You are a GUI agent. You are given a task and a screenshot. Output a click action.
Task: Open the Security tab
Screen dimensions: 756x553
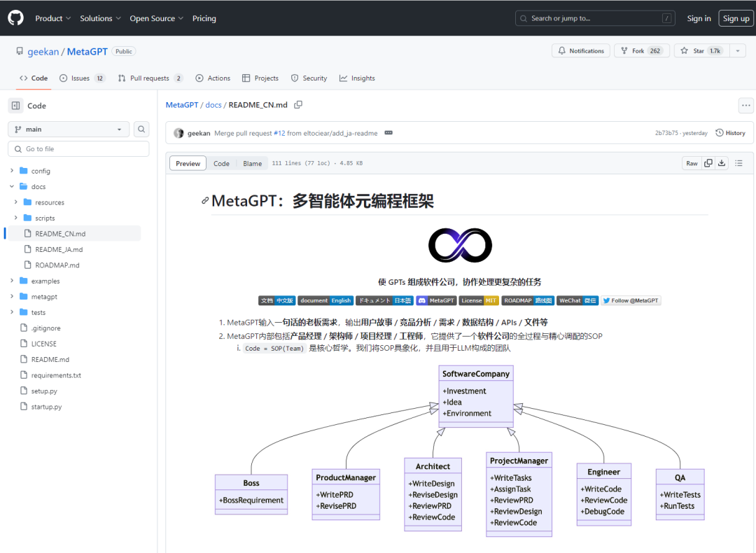[309, 78]
